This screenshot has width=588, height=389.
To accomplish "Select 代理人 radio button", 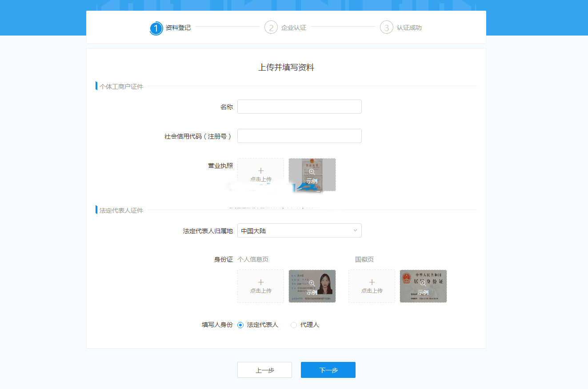I will [x=294, y=325].
